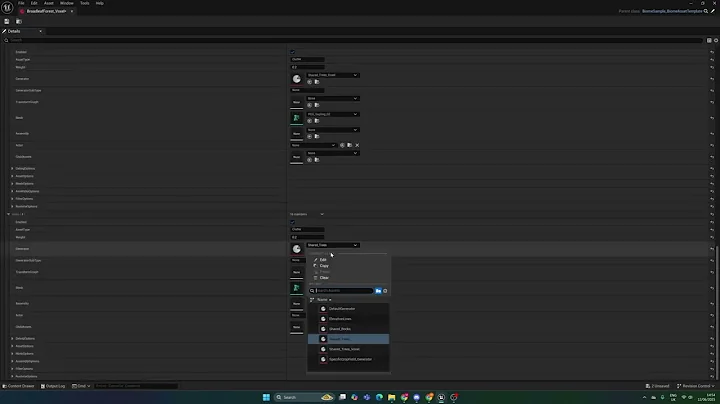This screenshot has height=404, width=720.
Task: Open Revision Control menu
Action: 696,386
